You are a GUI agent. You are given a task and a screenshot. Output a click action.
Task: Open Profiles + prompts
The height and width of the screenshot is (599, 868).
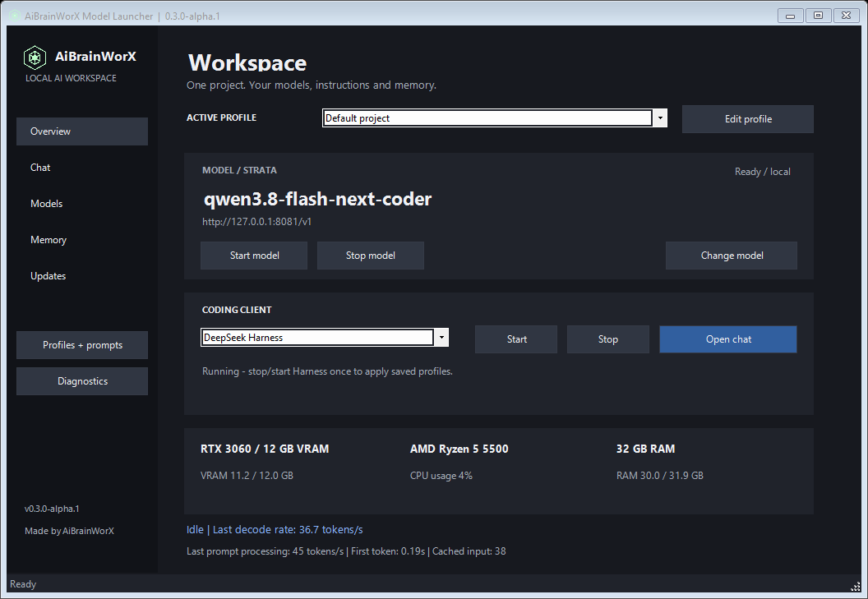click(x=82, y=345)
